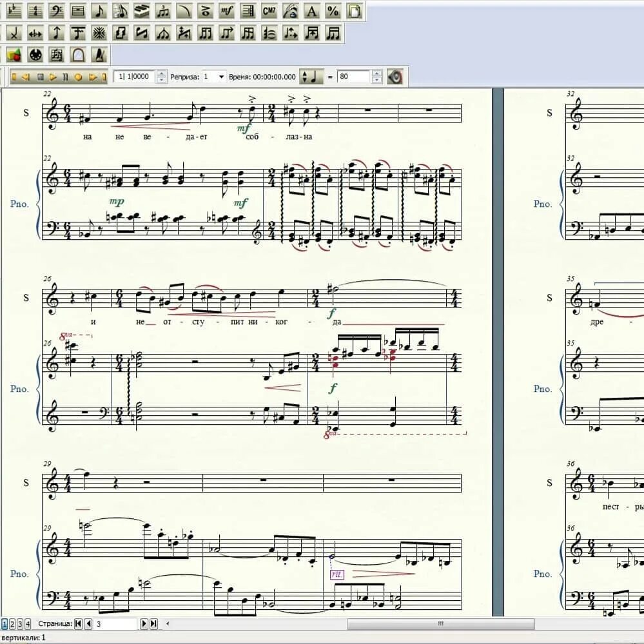Select the Articulation accent tool

point(206,11)
